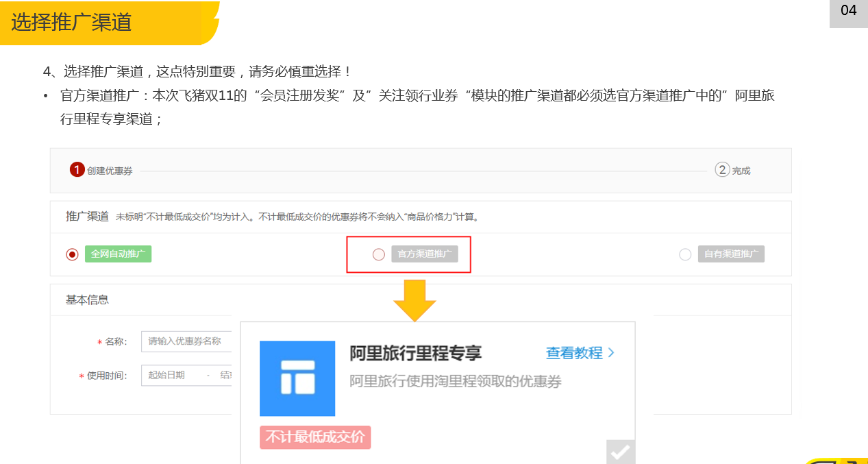Click the chevron arrow beside 查看教程
The height and width of the screenshot is (464, 868).
[x=611, y=353]
